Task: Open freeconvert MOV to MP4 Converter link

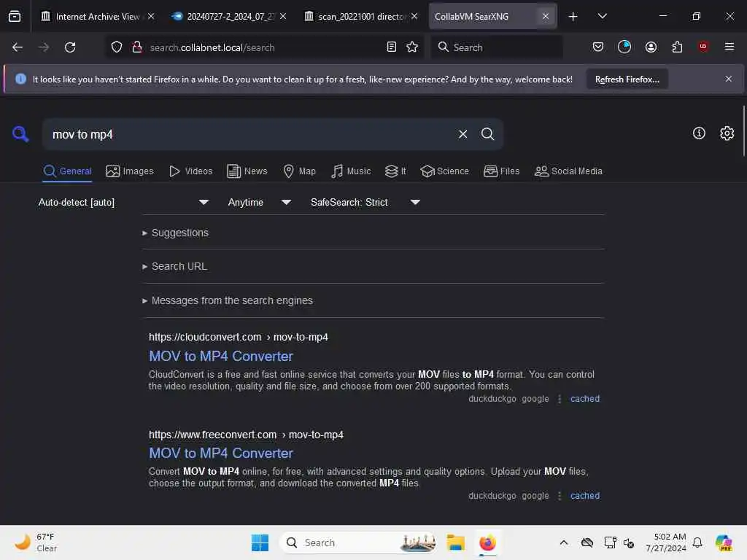Action: coord(220,454)
